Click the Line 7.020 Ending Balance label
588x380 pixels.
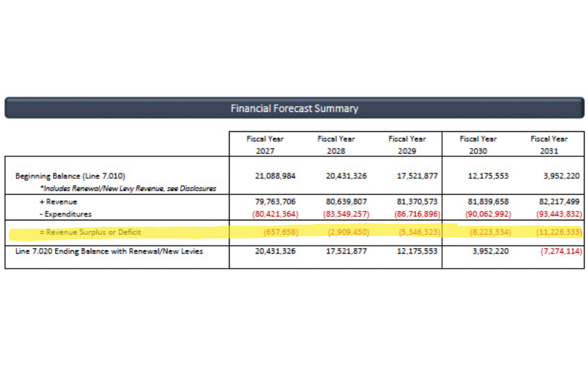click(109, 251)
